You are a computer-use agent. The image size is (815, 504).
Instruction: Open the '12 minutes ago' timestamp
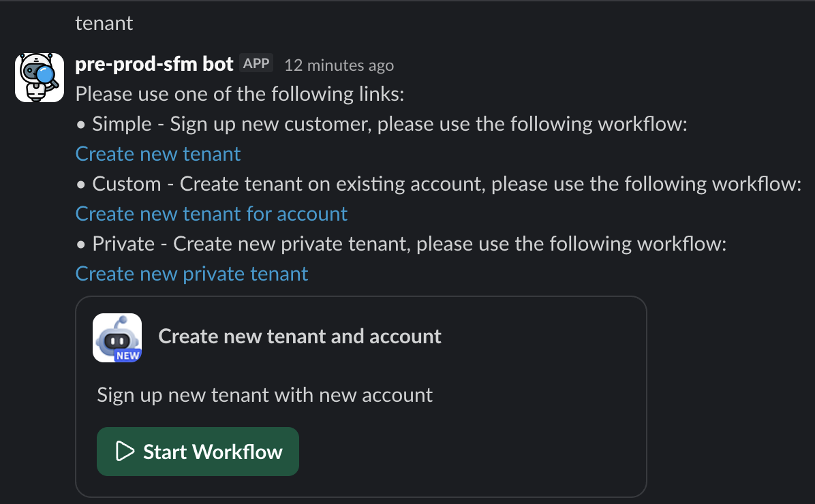pos(339,65)
